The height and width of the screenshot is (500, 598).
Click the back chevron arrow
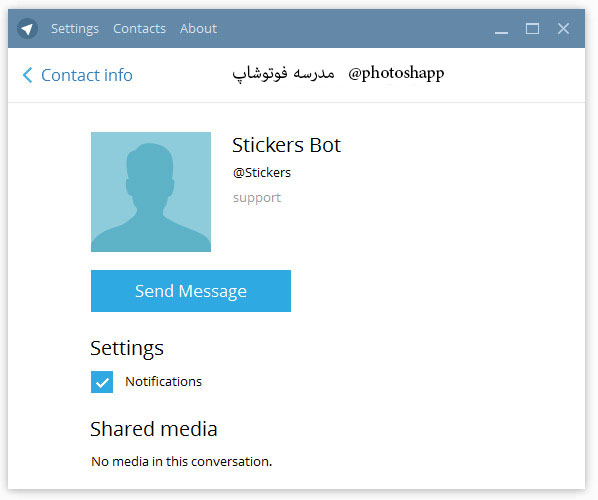(x=27, y=75)
